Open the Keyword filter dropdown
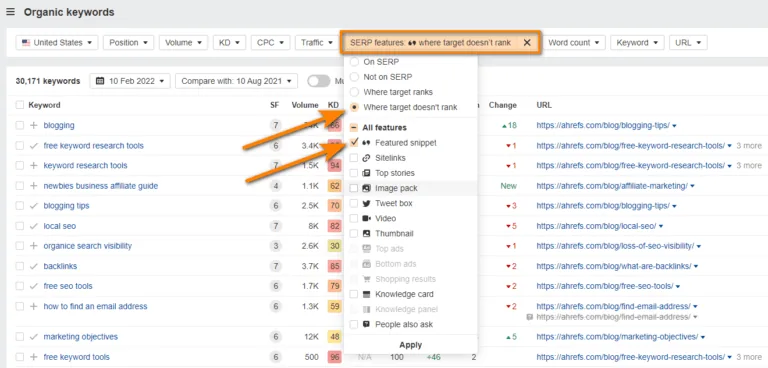768x368 pixels. point(637,43)
